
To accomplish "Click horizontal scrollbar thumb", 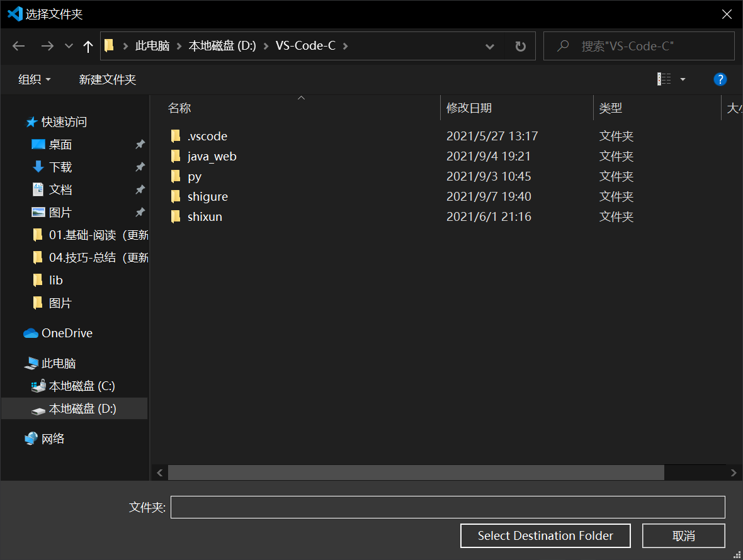I will coord(416,473).
